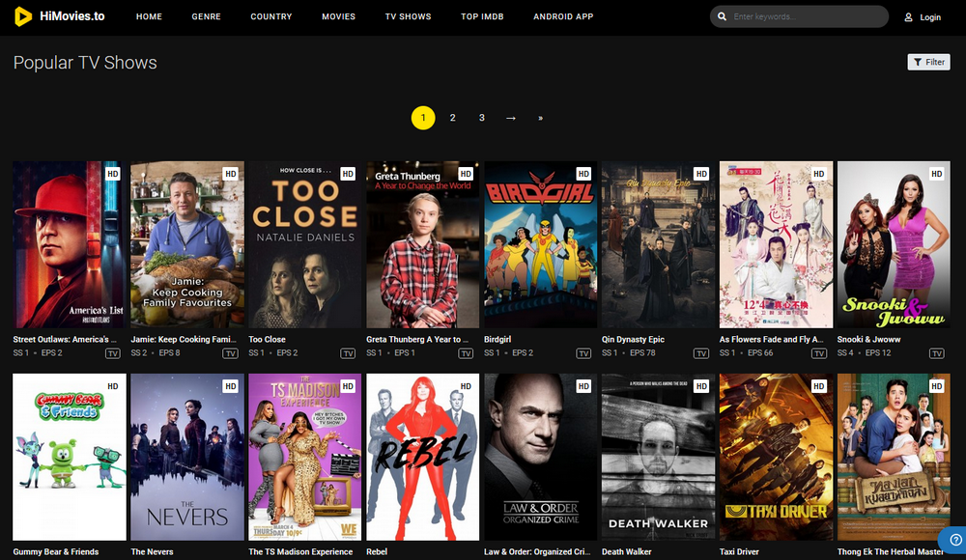Open As Flowers Fade and Fly poster
The image size is (966, 560).
777,244
